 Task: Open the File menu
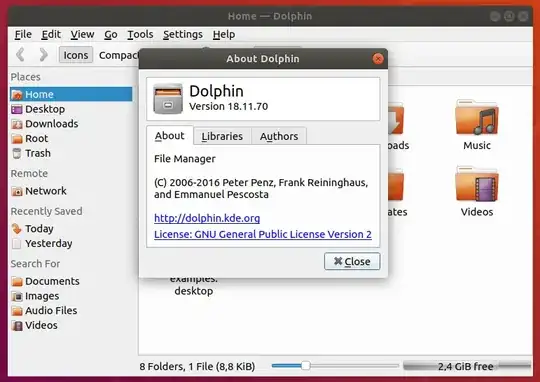click(x=23, y=34)
